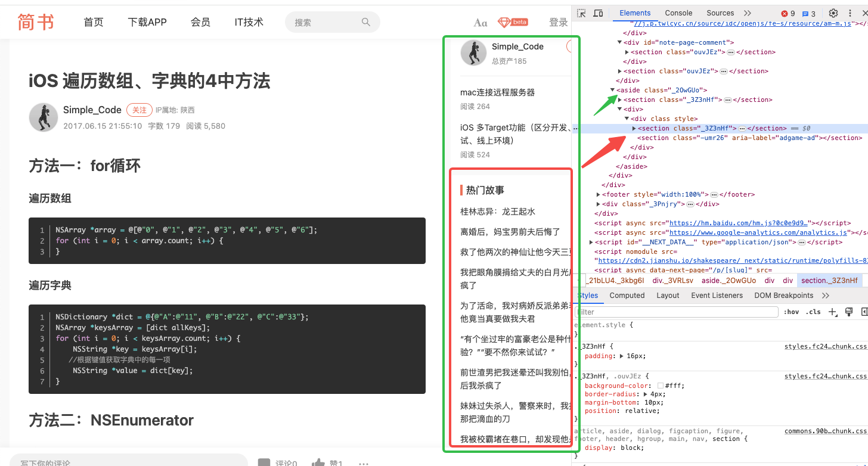Screen dimensions: 868x466
Task: Click 登录 login link in header
Action: coord(559,22)
